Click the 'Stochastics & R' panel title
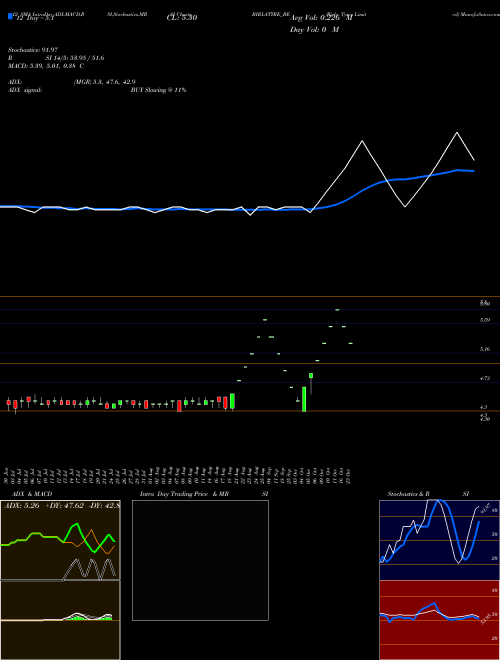 [x=409, y=494]
